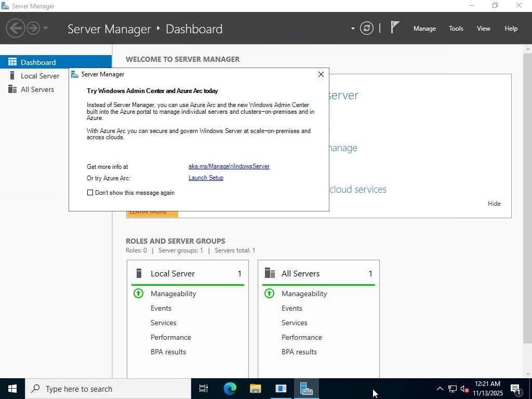Image resolution: width=532 pixels, height=399 pixels.
Task: Open Task View from the taskbar
Action: [204, 389]
